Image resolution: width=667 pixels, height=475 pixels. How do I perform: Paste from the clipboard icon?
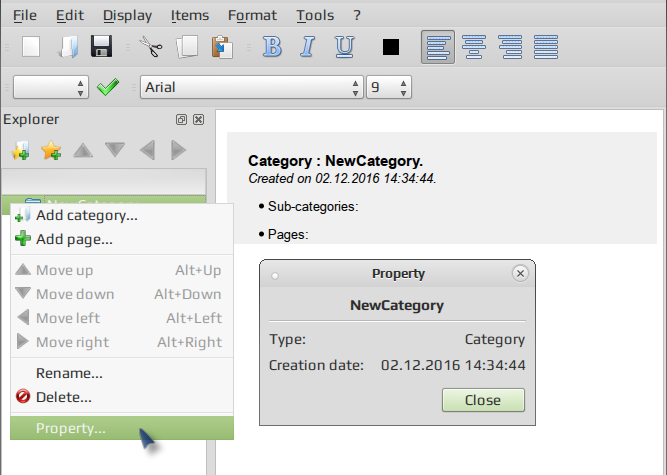pos(222,47)
